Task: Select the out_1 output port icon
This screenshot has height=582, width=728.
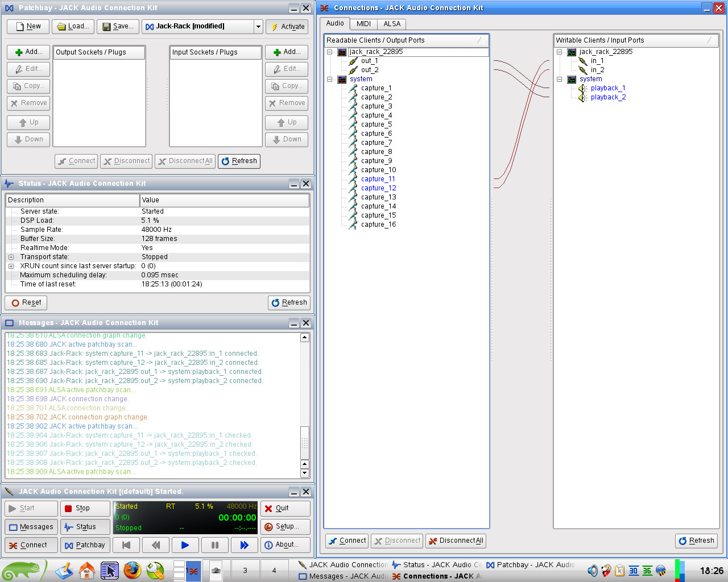Action: (x=353, y=61)
